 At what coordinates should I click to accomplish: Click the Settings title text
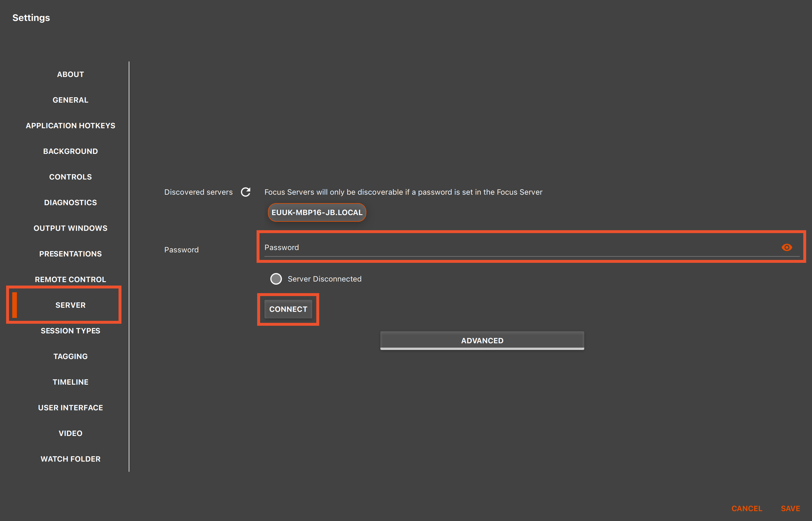(31, 18)
